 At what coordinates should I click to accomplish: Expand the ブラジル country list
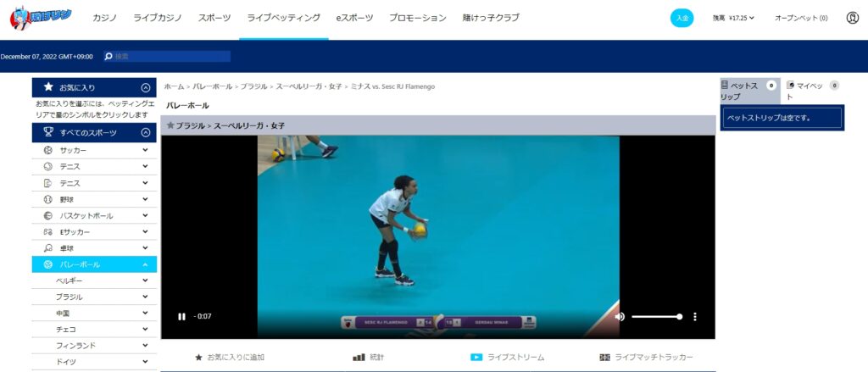pos(145,297)
